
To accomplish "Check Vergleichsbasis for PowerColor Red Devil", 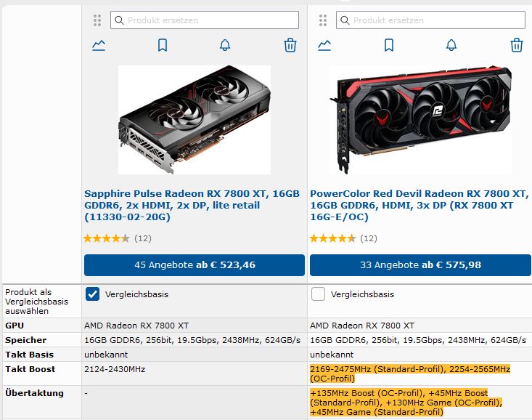I will point(318,294).
